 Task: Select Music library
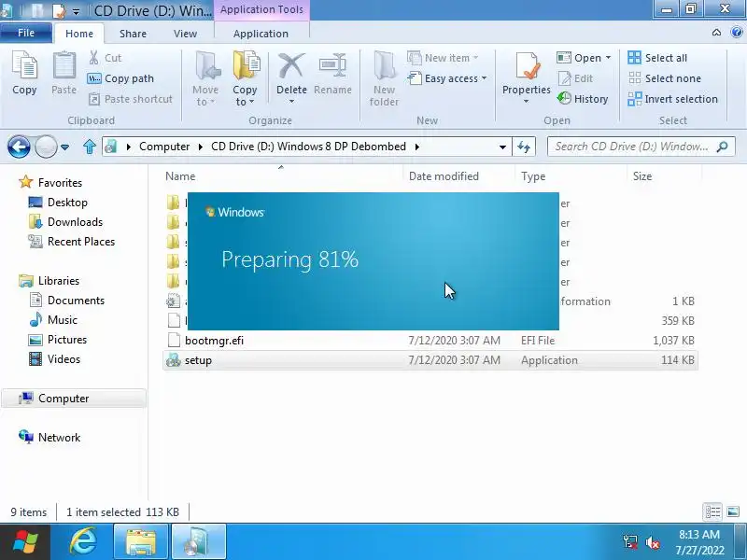(53, 319)
